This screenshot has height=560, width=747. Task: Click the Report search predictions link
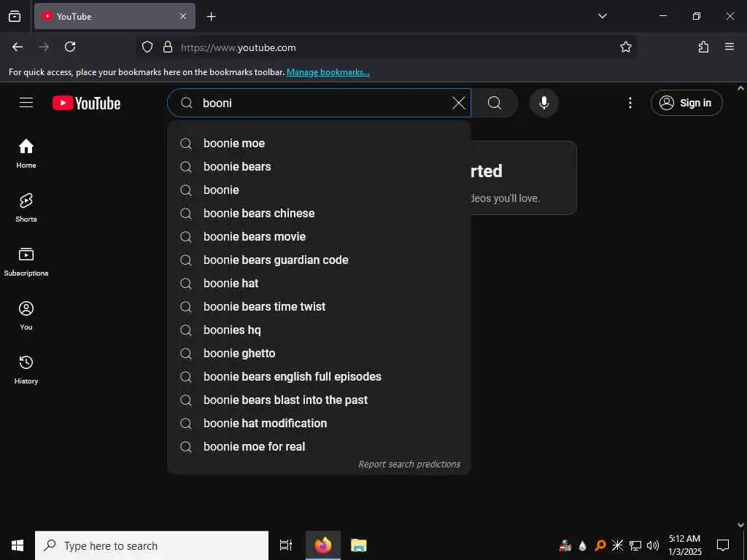coord(409,464)
